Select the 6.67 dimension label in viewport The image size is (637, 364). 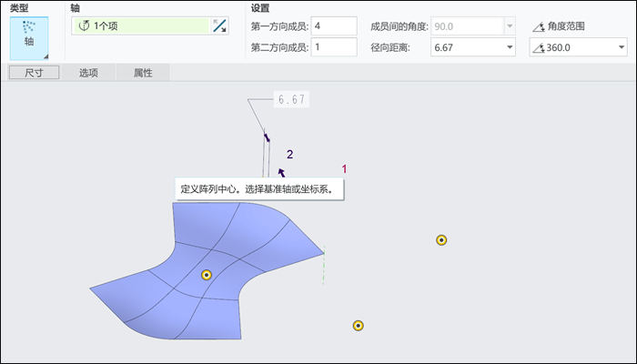point(292,99)
